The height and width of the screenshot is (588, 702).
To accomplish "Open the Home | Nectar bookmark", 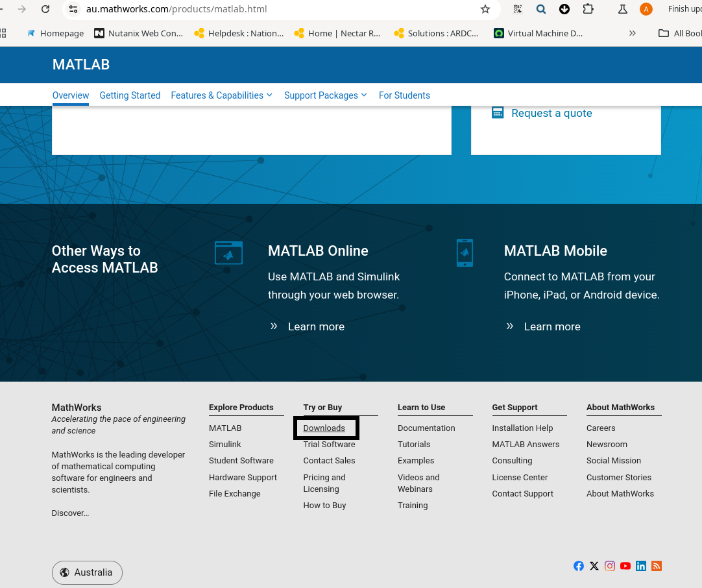I will click(x=337, y=33).
